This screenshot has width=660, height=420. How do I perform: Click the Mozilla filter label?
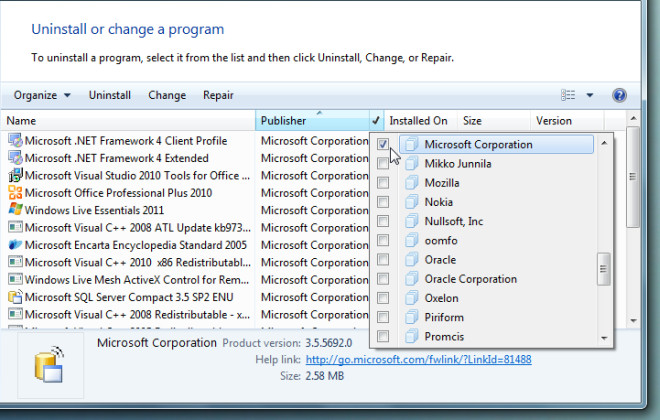pos(442,183)
